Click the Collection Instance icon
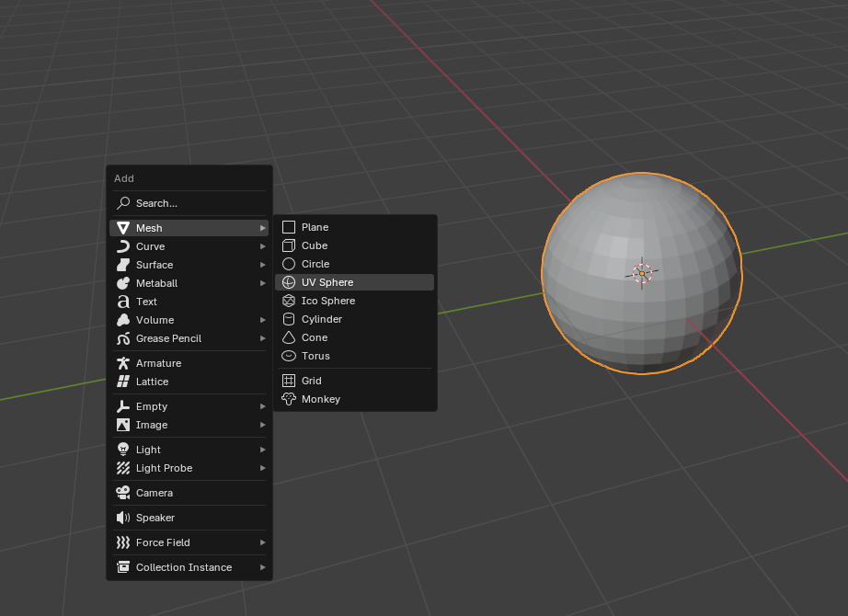Viewport: 848px width, 616px height. pos(123,568)
